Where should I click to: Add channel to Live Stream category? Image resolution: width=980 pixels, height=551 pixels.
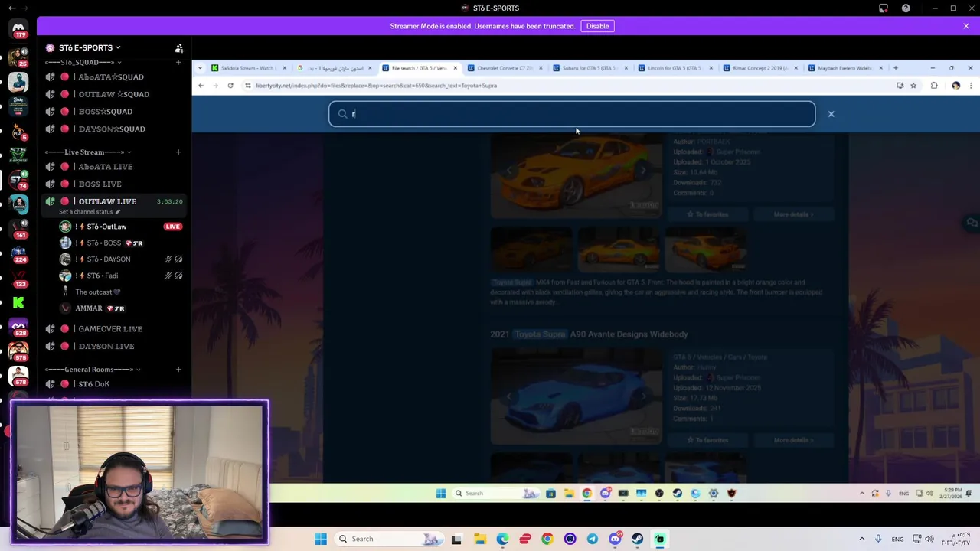pos(178,152)
